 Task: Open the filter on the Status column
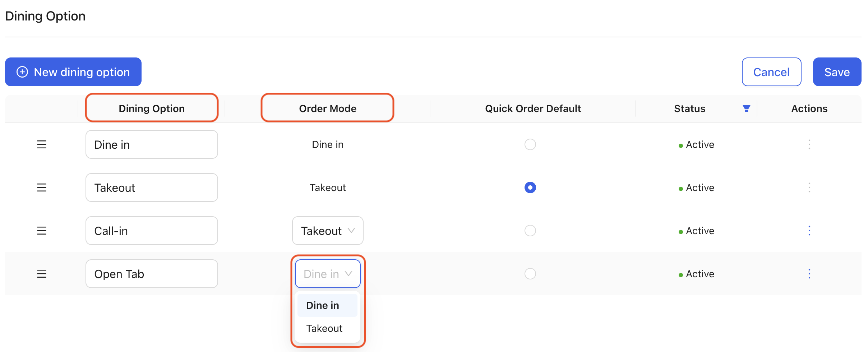(747, 108)
